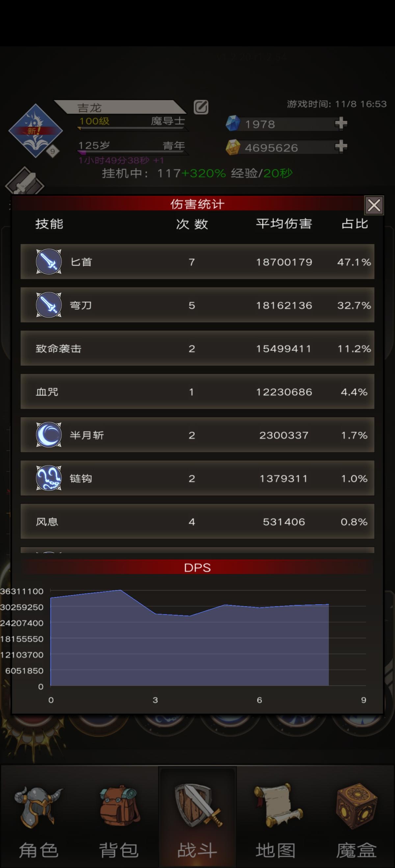Add more gold coins with plus icon
395x868 pixels.
341,147
